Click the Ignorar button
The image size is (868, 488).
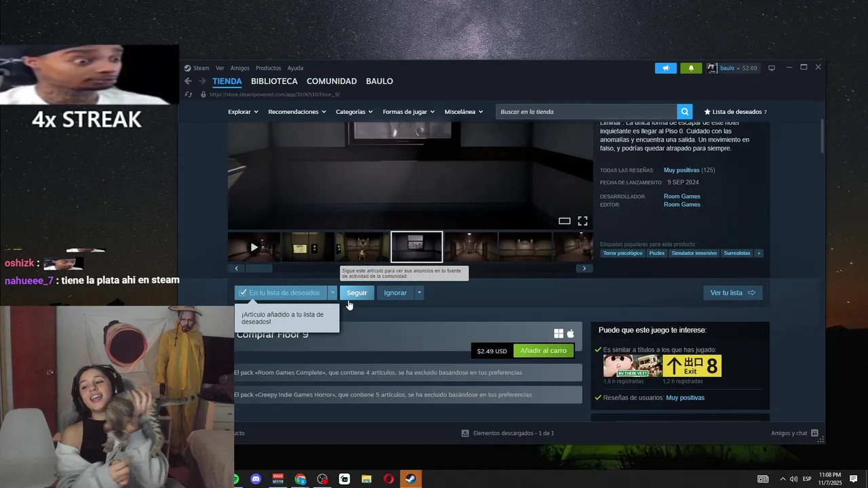click(395, 293)
